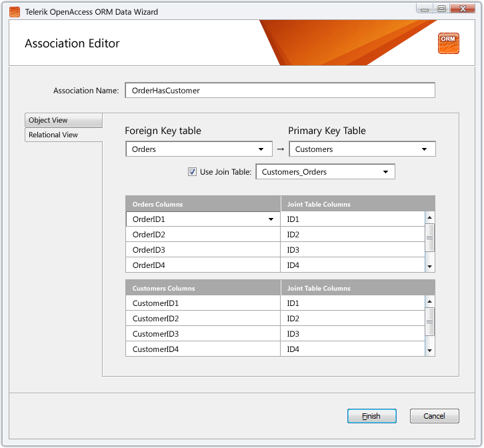
Task: Click the Customers Columns header
Action: (x=203, y=288)
